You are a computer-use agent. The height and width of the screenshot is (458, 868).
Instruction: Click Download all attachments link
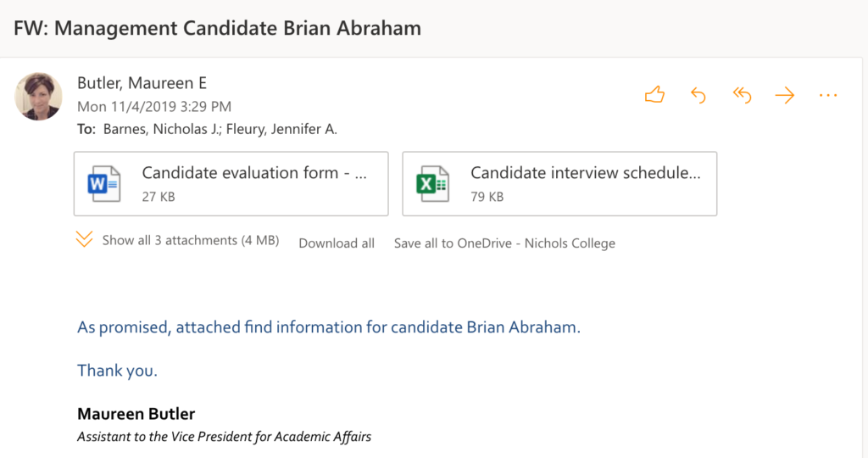337,243
